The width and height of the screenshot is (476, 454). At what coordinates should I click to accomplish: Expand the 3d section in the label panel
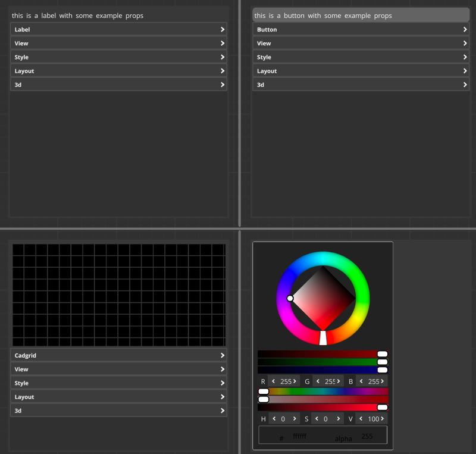pyautogui.click(x=118, y=84)
